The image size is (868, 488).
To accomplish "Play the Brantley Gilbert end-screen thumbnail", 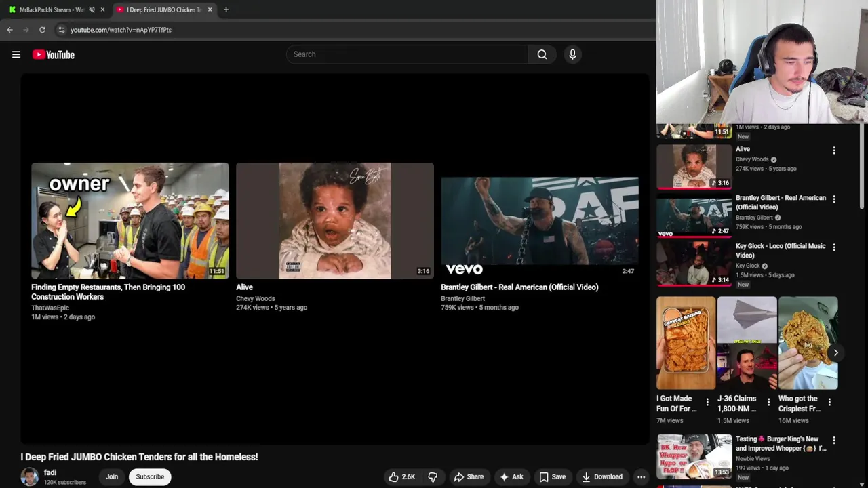I will pyautogui.click(x=540, y=221).
